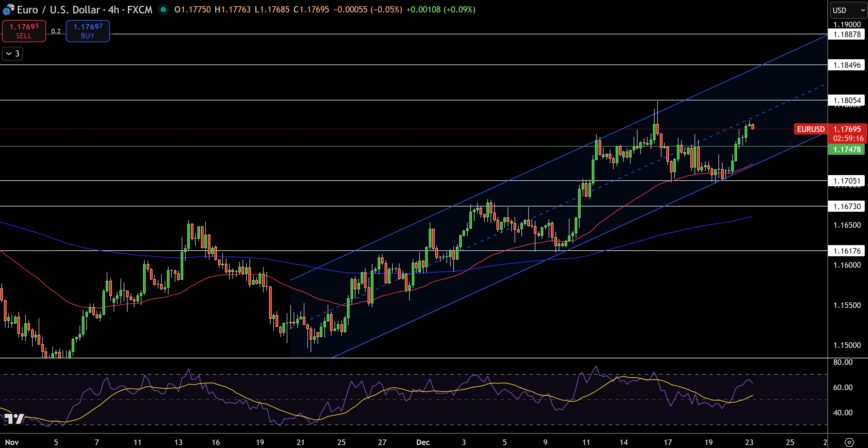868x448 pixels.
Task: Click the spread value 0.2 between Sell and Buy
Action: click(56, 31)
